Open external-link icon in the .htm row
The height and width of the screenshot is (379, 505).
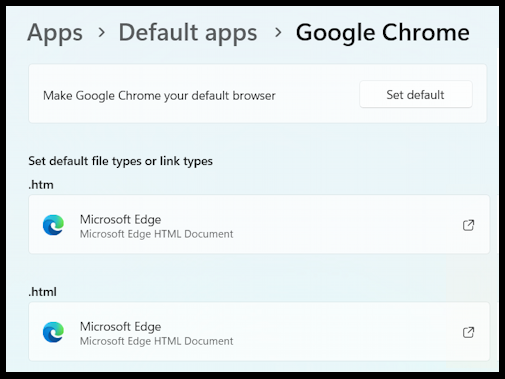click(468, 225)
